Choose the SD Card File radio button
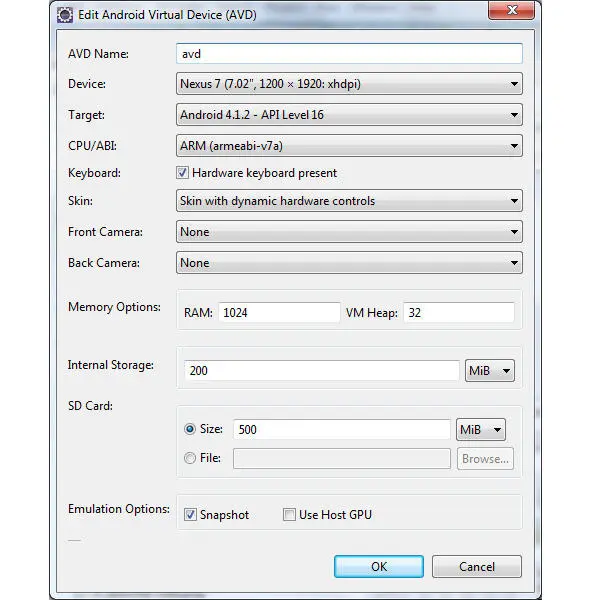The image size is (591, 600). click(190, 458)
